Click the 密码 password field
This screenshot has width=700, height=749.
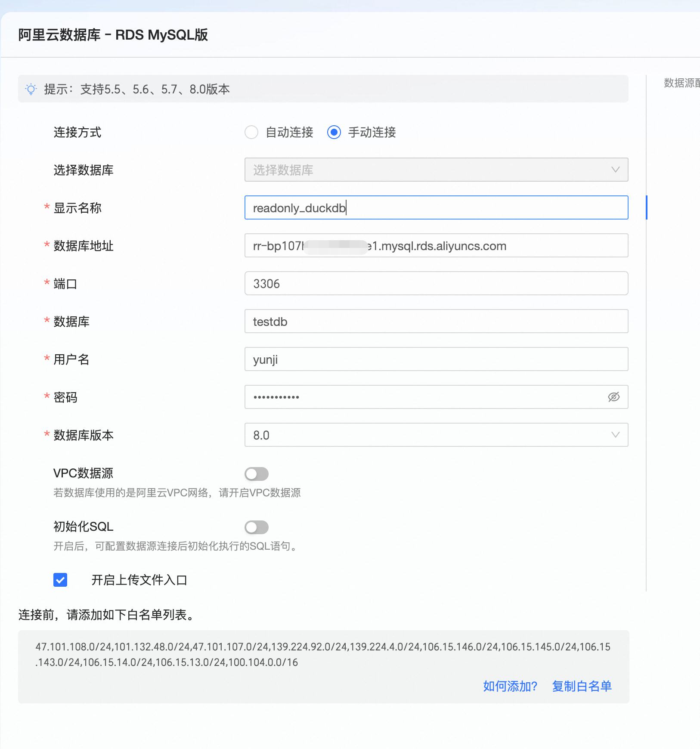pyautogui.click(x=436, y=397)
